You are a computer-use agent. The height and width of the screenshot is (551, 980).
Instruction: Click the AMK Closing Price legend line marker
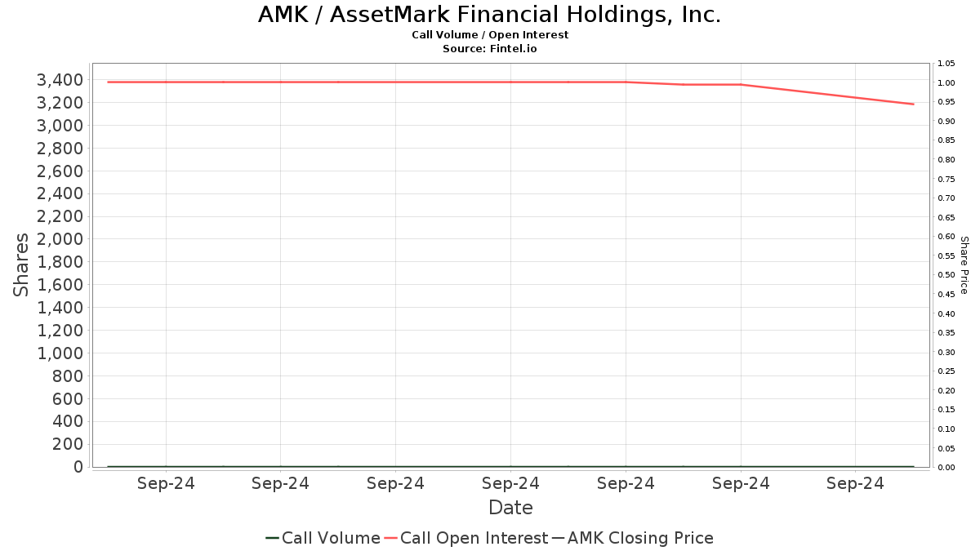point(558,538)
